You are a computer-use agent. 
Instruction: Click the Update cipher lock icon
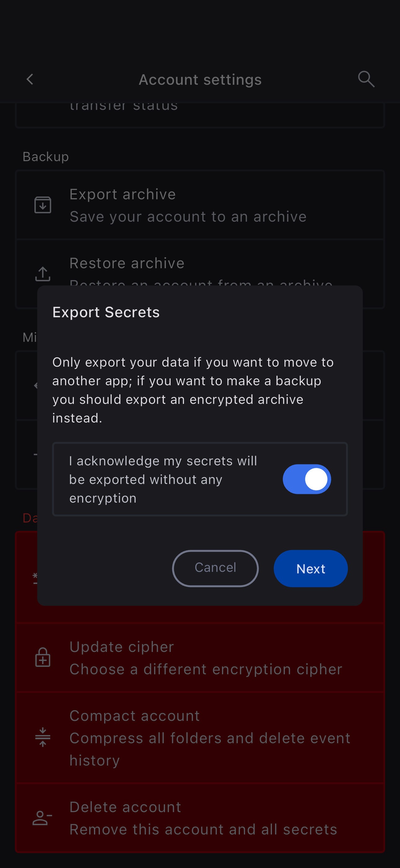point(43,658)
